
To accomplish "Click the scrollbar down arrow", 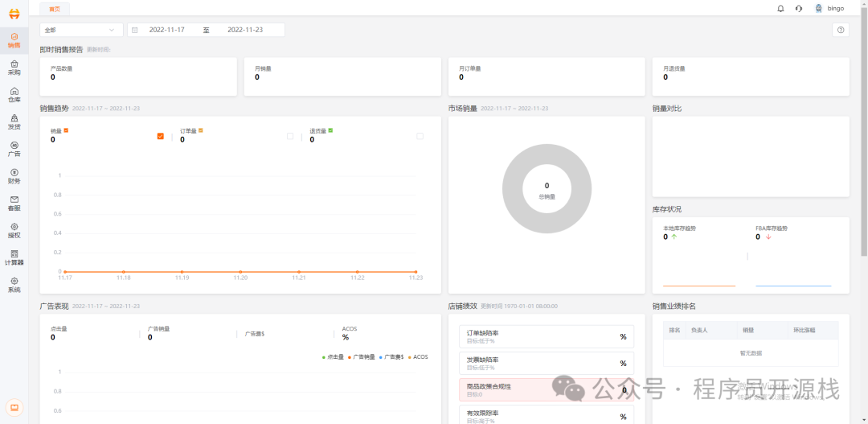I will [x=864, y=421].
